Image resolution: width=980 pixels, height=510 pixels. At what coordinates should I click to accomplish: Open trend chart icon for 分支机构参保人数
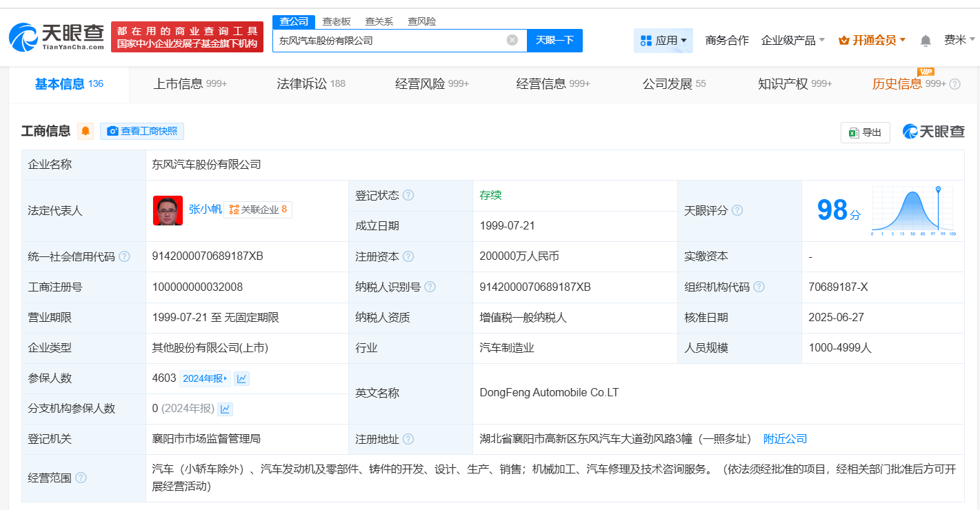click(225, 409)
